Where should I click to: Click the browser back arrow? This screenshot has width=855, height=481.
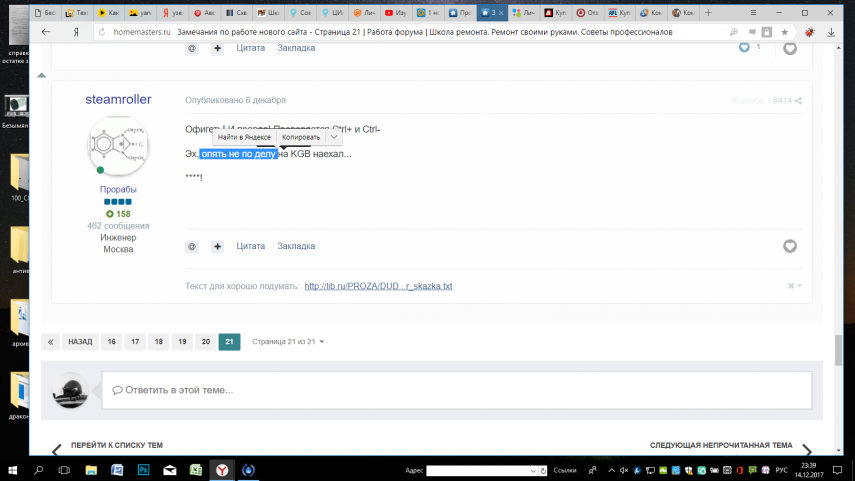[x=46, y=32]
